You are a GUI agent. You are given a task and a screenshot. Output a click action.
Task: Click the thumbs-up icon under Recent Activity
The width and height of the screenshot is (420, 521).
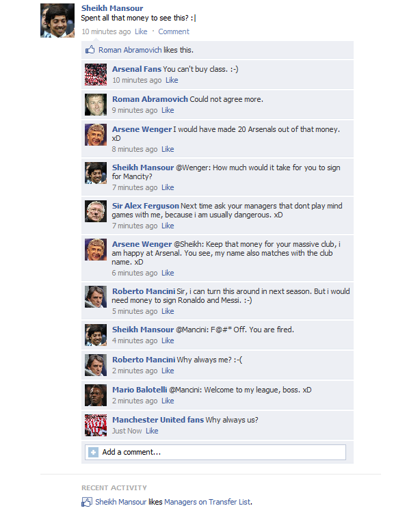[x=86, y=502]
